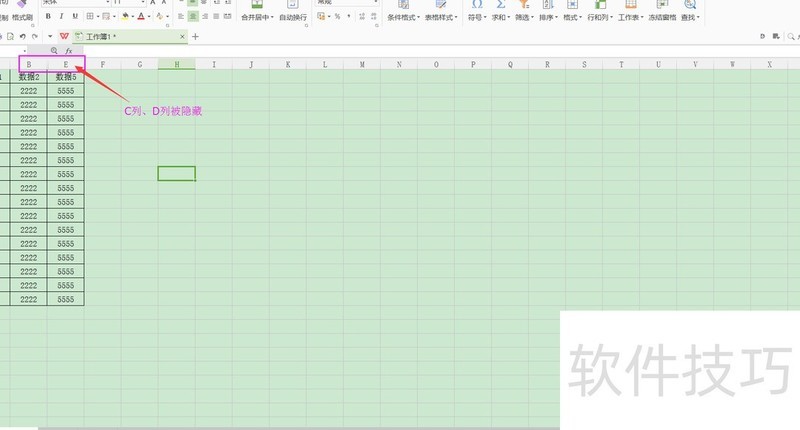
Task: Open Conditional Formatting (条件格式) menu
Action: 403,11
